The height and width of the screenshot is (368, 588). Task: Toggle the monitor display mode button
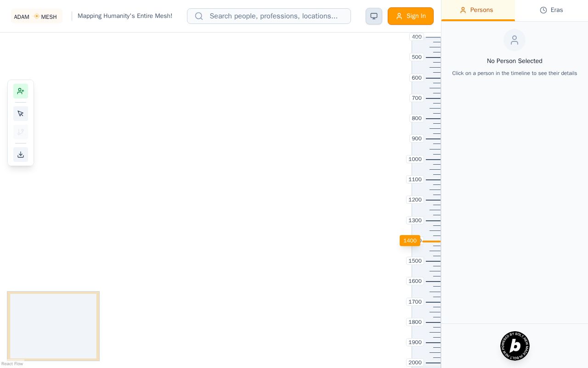coord(374,16)
